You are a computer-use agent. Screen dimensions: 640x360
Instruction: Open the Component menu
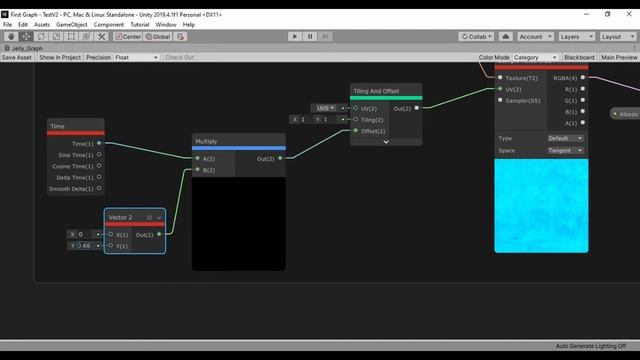109,24
